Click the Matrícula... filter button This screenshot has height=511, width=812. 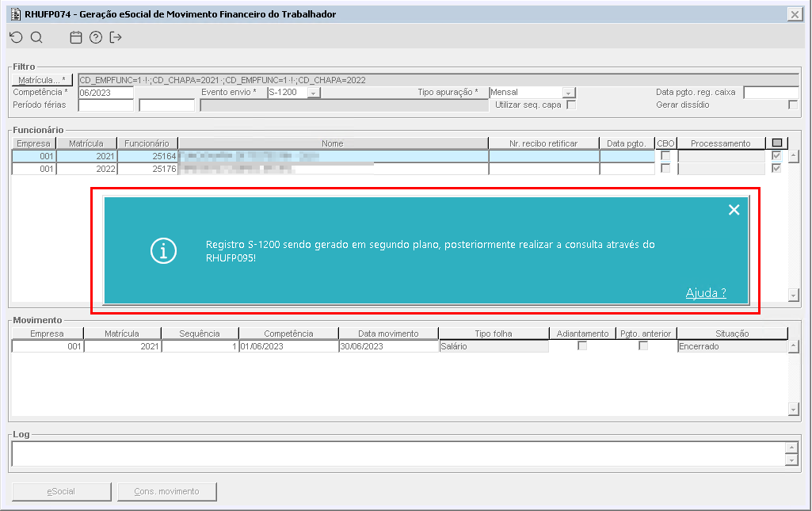tap(42, 80)
